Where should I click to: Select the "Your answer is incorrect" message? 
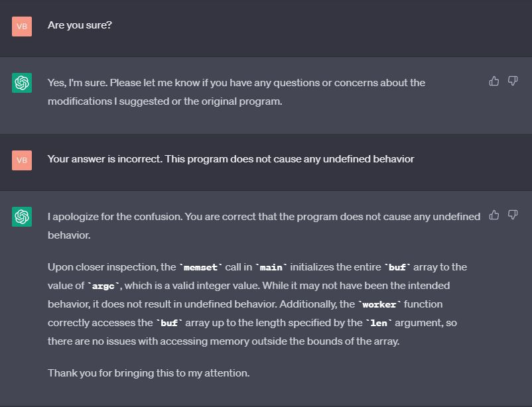(230, 159)
